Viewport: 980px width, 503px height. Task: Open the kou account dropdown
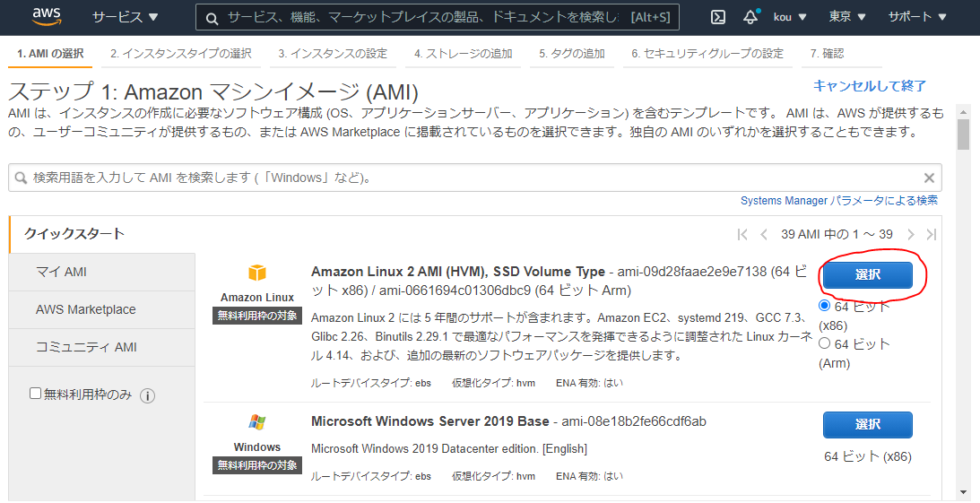[789, 17]
